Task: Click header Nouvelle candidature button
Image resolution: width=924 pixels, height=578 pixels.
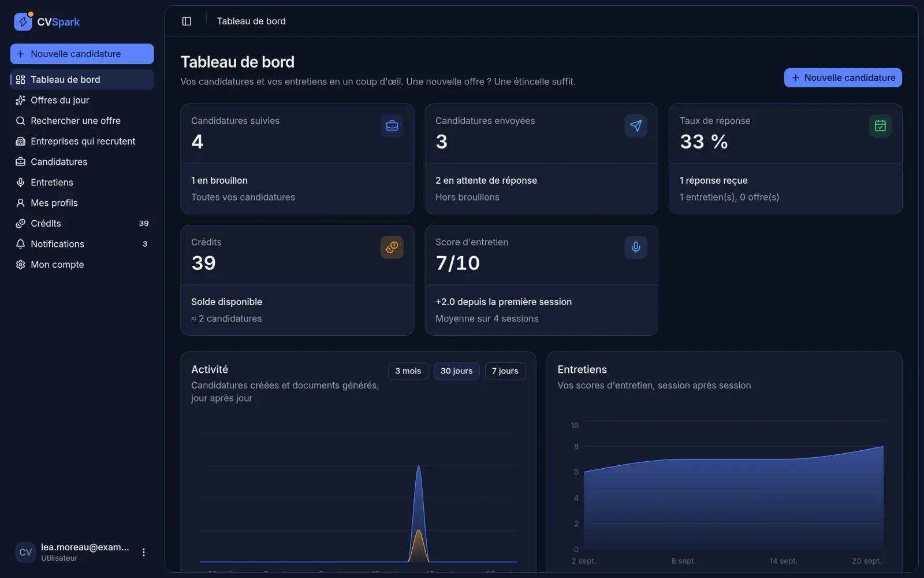Action: click(843, 77)
